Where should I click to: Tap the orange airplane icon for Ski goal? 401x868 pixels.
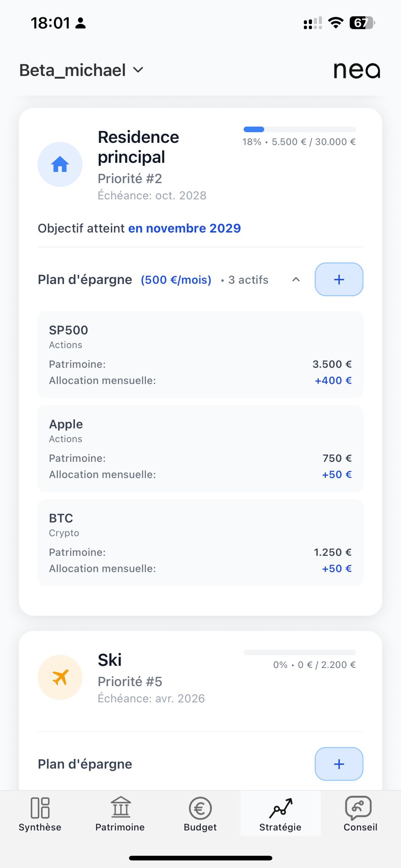pos(60,677)
